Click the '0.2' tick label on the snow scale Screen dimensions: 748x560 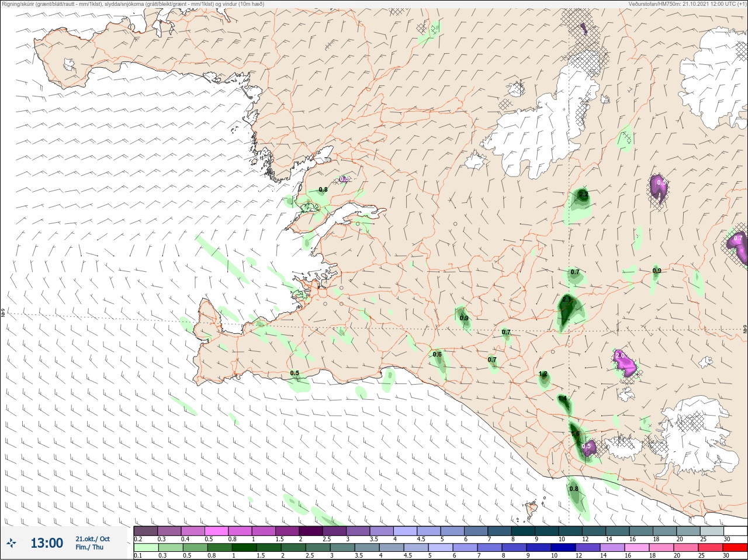138,538
